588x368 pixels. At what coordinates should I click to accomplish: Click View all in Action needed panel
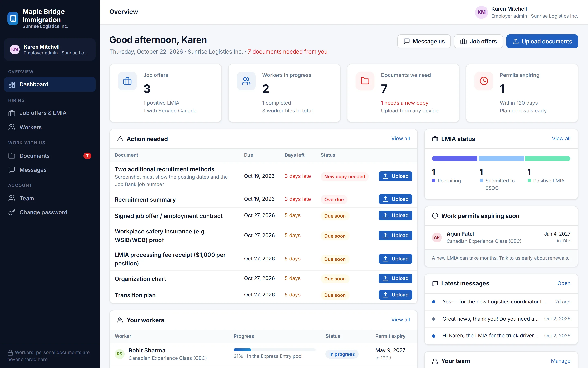pos(400,138)
